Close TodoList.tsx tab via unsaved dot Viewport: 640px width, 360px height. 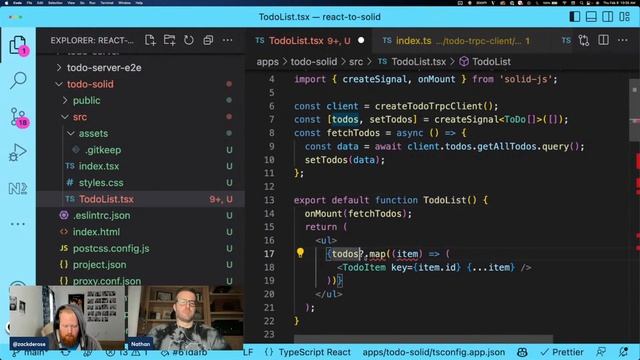(361, 40)
